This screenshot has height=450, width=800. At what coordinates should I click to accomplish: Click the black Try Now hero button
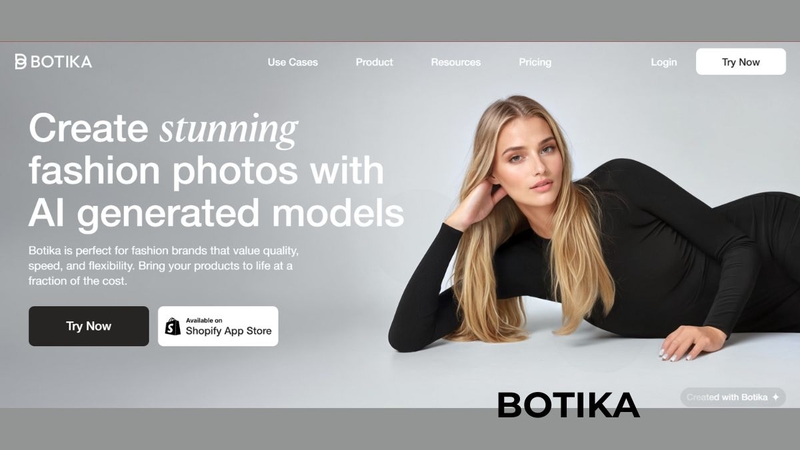89,326
